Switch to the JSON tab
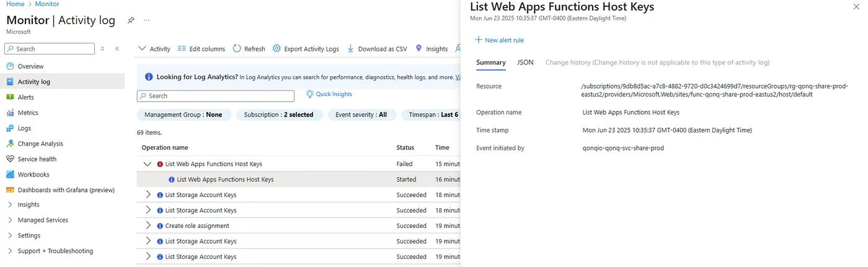868x267 pixels. tap(525, 63)
